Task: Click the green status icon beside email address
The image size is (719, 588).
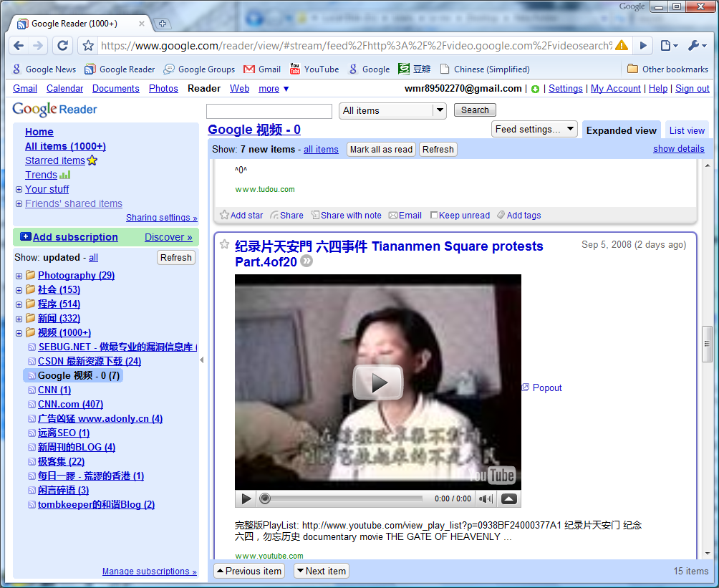Action: tap(535, 89)
